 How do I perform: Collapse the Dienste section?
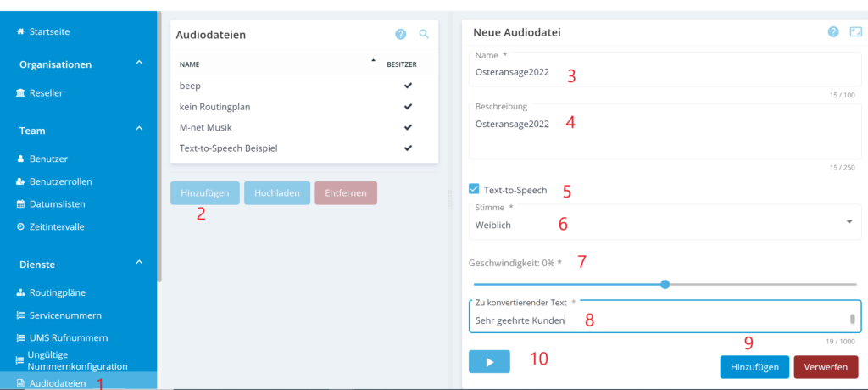tap(139, 264)
